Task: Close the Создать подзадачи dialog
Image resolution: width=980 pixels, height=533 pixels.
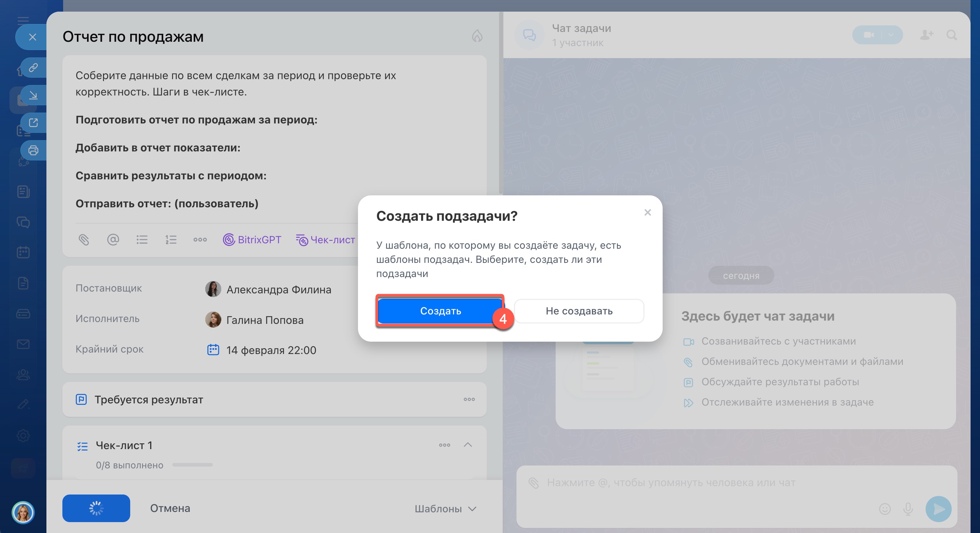Action: 647,212
